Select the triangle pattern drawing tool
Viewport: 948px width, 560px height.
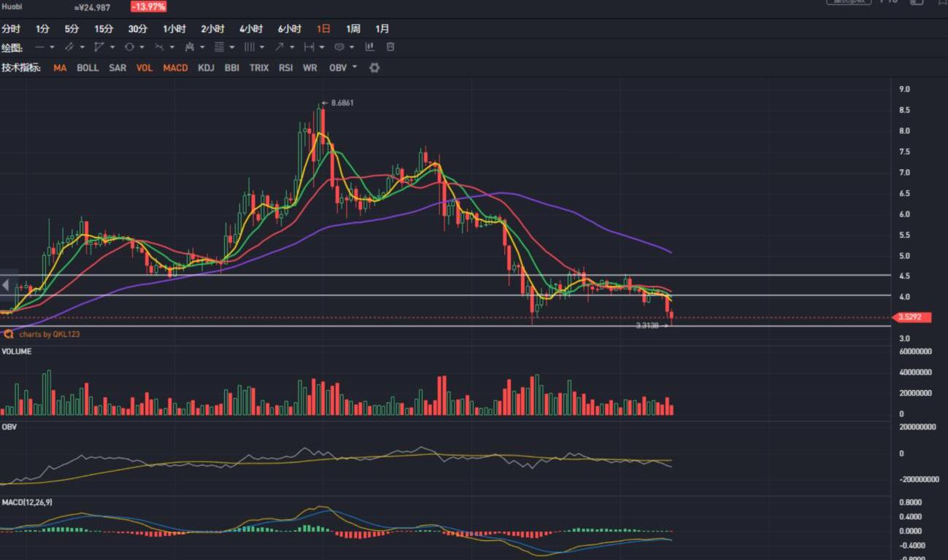click(x=99, y=47)
